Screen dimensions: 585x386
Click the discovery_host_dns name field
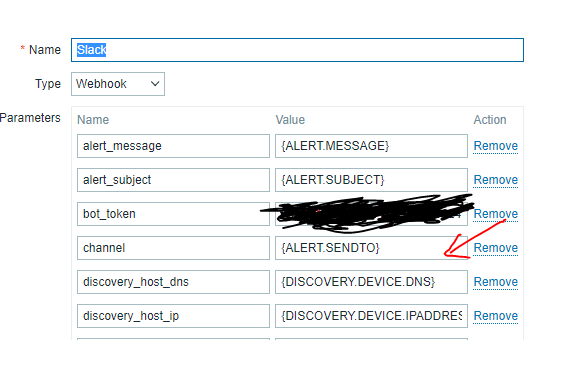(x=173, y=282)
